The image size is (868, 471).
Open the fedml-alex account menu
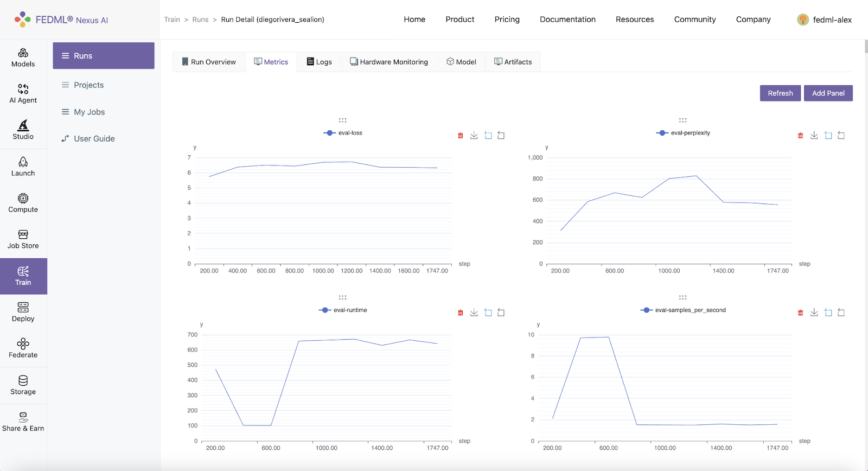(824, 20)
